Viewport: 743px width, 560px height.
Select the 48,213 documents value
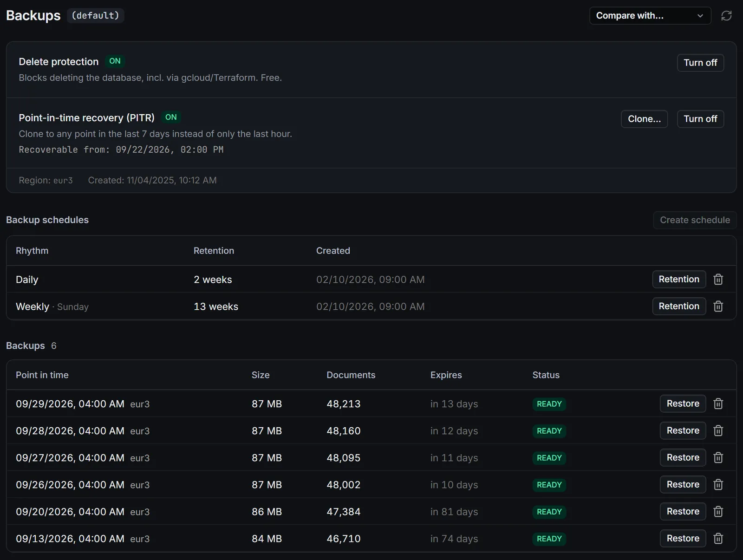344,404
